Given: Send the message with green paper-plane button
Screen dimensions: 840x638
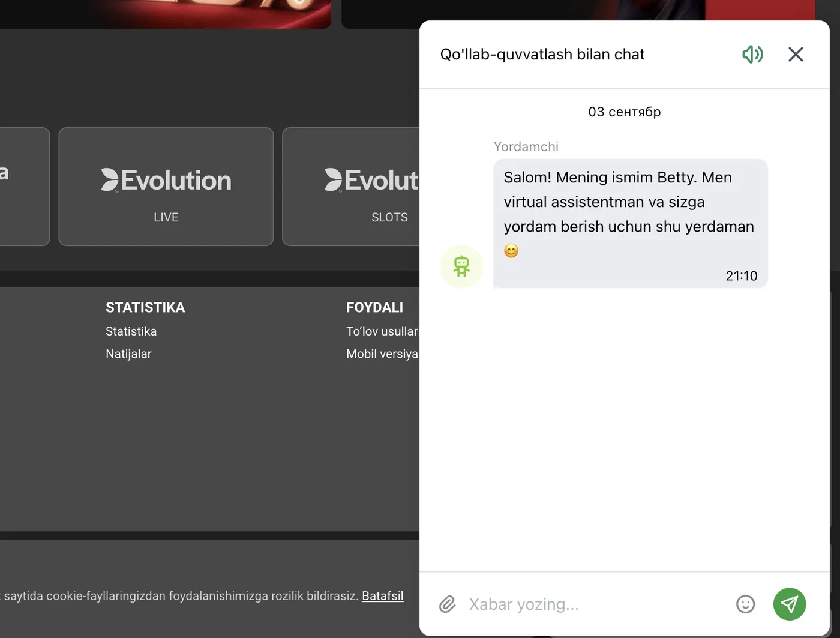Looking at the screenshot, I should (x=790, y=604).
